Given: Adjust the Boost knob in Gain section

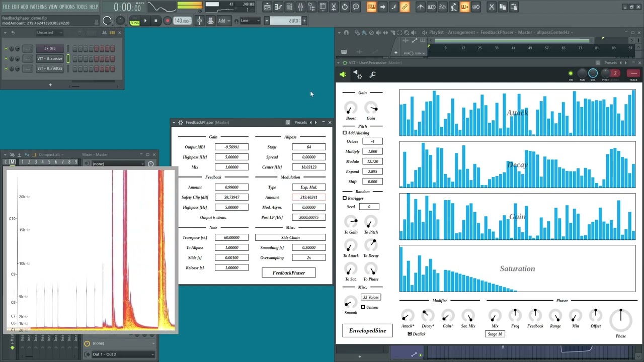Looking at the screenshot, I should click(351, 109).
